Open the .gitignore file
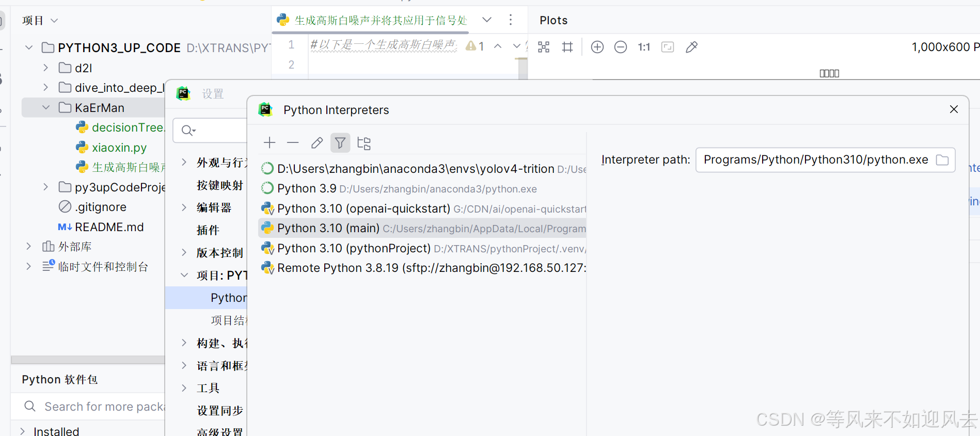This screenshot has height=436, width=980. [x=92, y=207]
